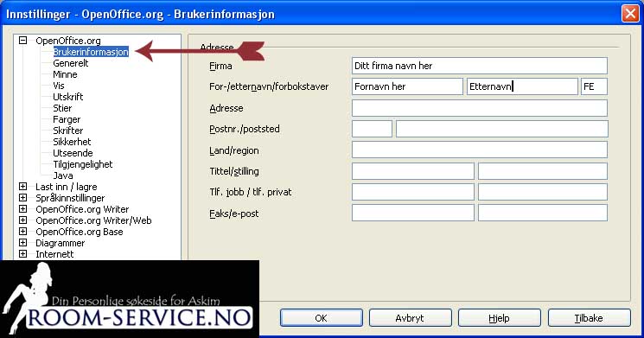Focus the Faks input field
The height and width of the screenshot is (338, 644).
point(413,213)
